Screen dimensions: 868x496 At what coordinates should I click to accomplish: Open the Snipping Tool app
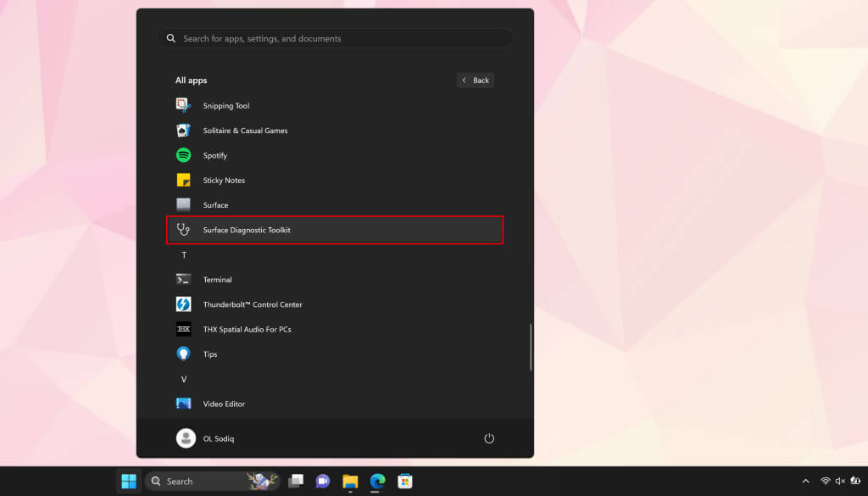[x=225, y=106]
